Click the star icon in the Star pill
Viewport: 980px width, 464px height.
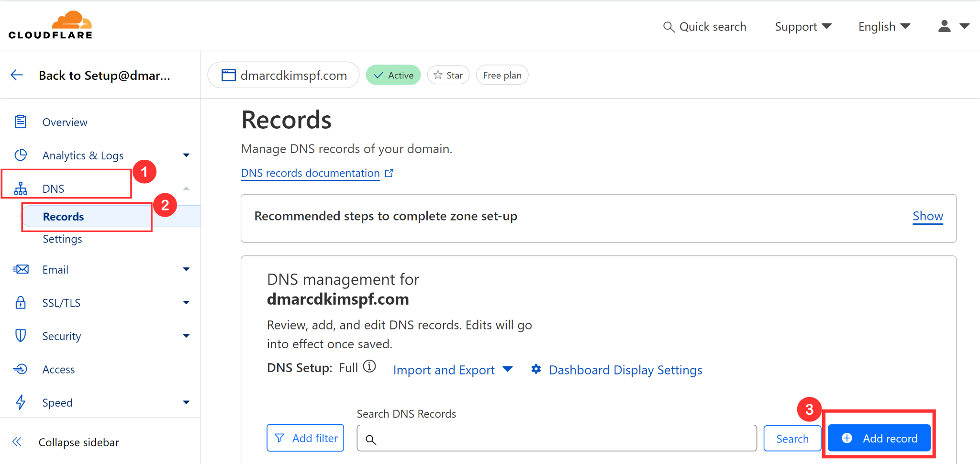point(438,75)
